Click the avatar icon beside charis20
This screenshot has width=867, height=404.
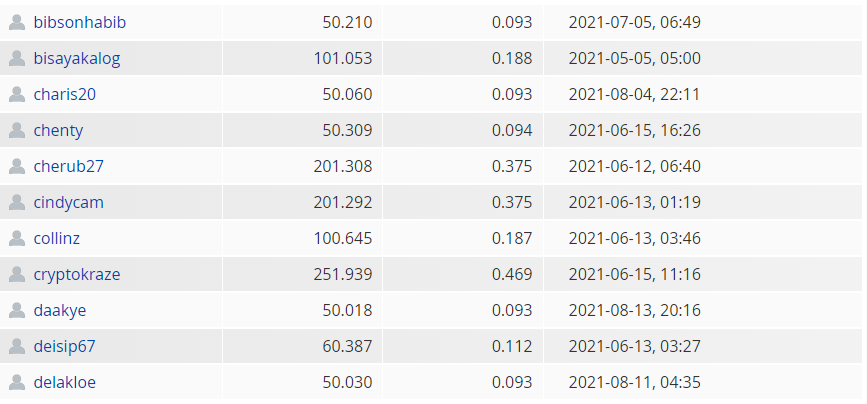(x=17, y=94)
